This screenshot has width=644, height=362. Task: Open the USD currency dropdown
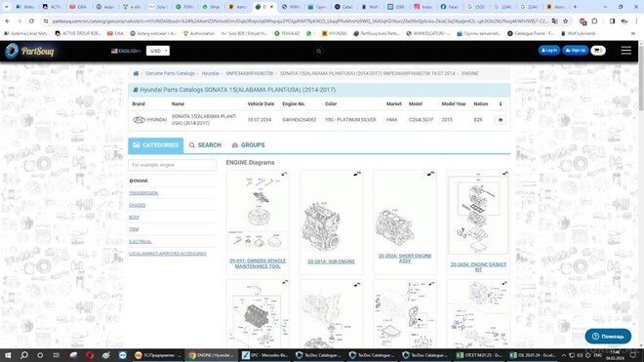pos(158,51)
